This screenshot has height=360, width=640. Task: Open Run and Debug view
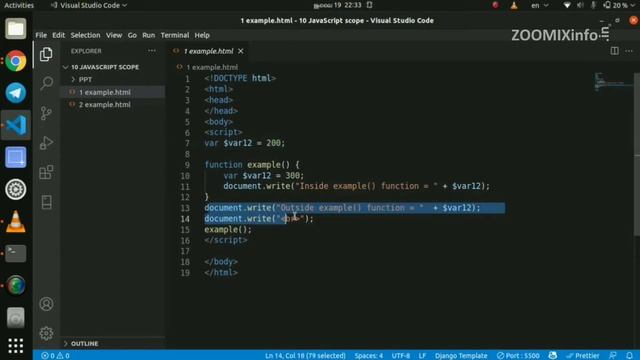(x=46, y=142)
